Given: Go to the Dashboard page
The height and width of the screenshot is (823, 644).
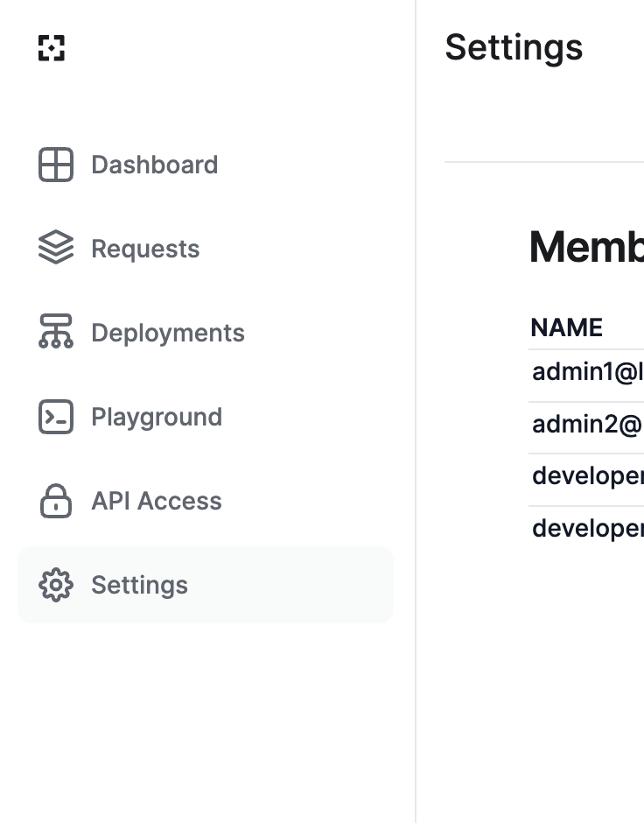Looking at the screenshot, I should point(155,165).
